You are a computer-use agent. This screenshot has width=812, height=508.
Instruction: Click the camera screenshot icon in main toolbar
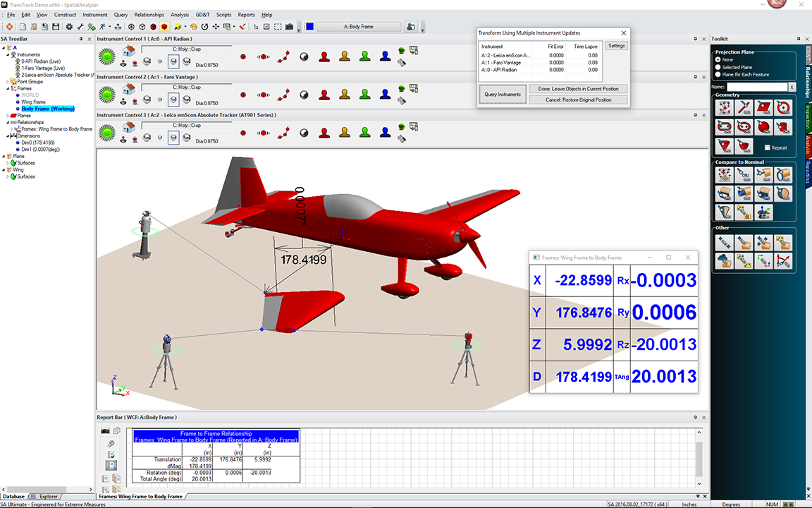click(289, 27)
